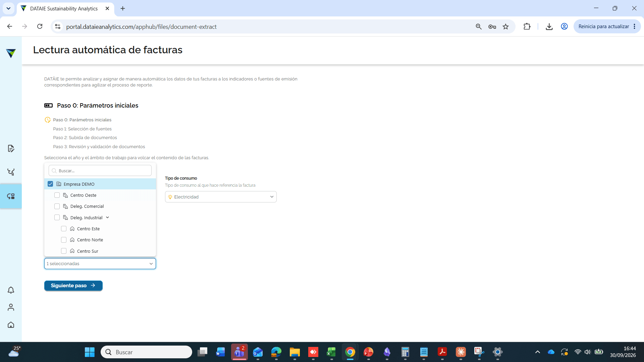The width and height of the screenshot is (644, 362).
Task: Open the user profile sidebar icon
Action: click(11, 307)
